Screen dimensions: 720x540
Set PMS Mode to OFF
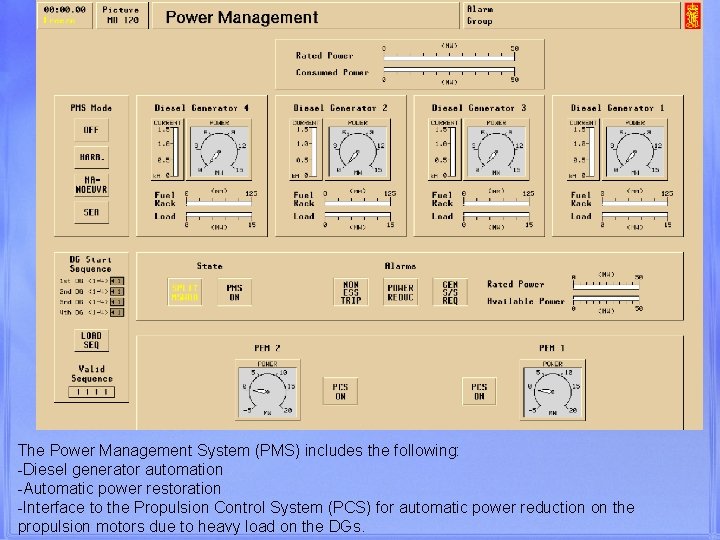91,130
